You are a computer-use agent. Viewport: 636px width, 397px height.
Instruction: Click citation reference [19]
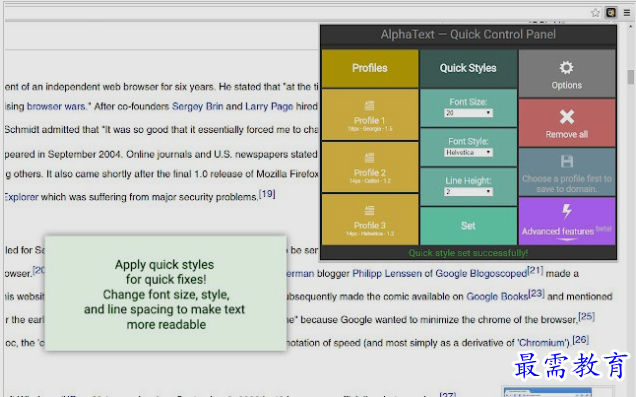267,194
